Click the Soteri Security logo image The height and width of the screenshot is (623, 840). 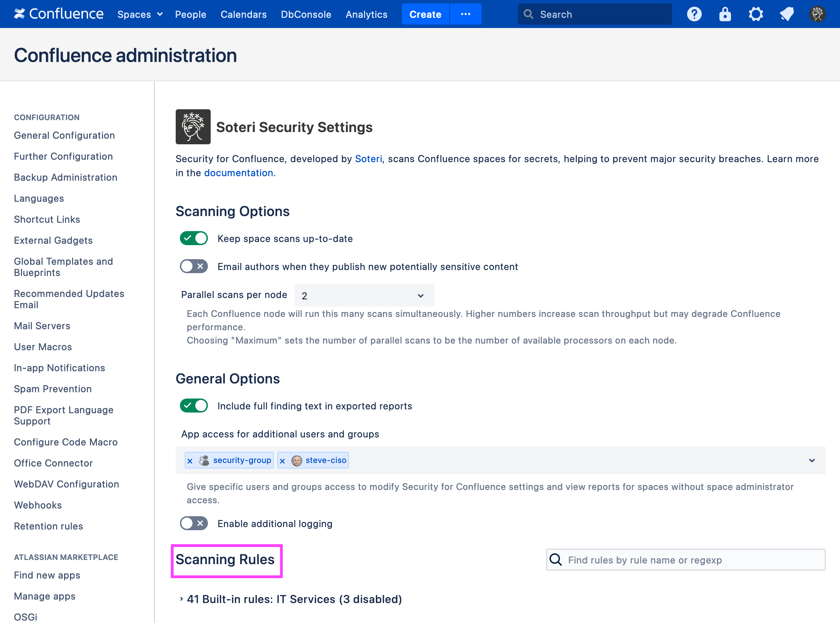point(193,127)
